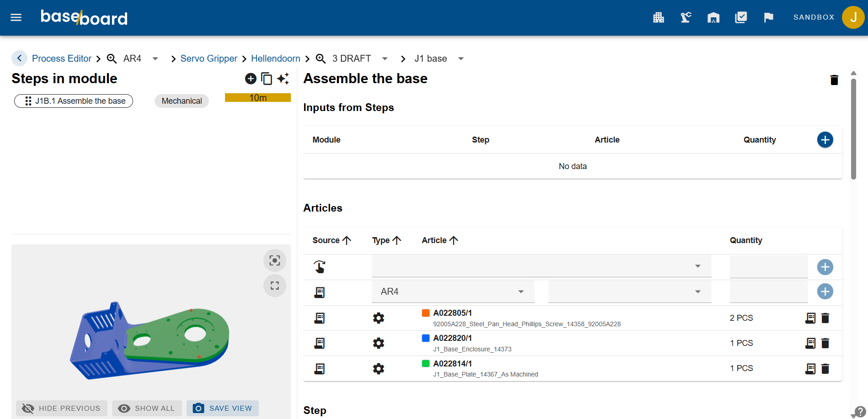Viewport: 868px width, 419px height.
Task: Click SANDBOX environment label
Action: (x=814, y=17)
